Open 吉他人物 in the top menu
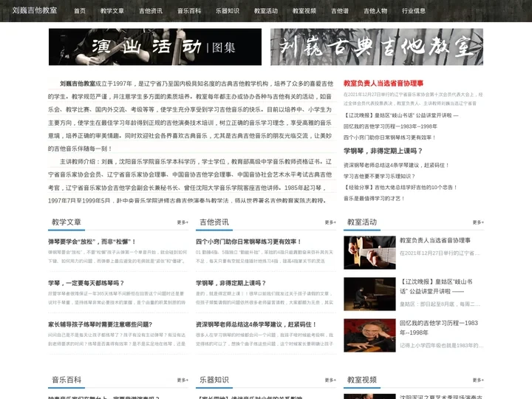The width and height of the screenshot is (532, 399). (x=375, y=11)
